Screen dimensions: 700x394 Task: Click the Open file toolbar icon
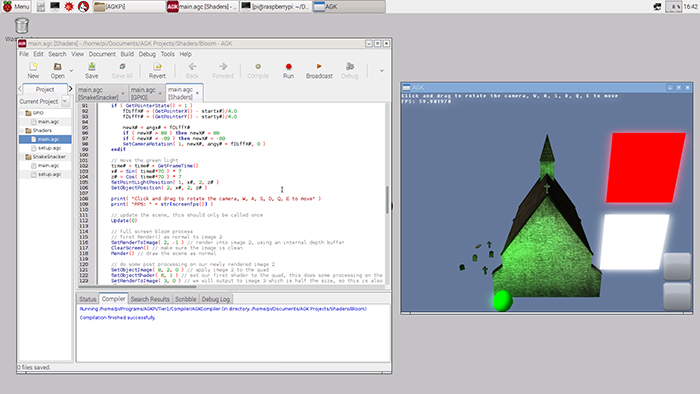[58, 70]
